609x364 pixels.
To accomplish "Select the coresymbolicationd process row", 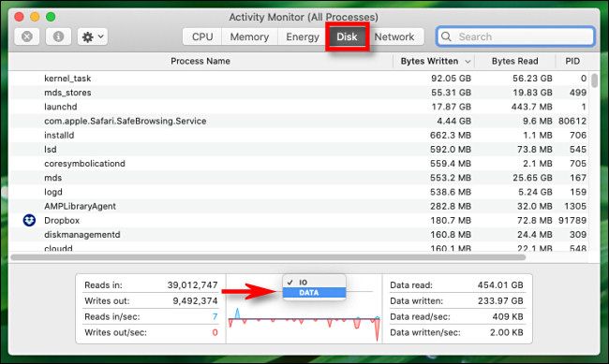I will (x=299, y=164).
